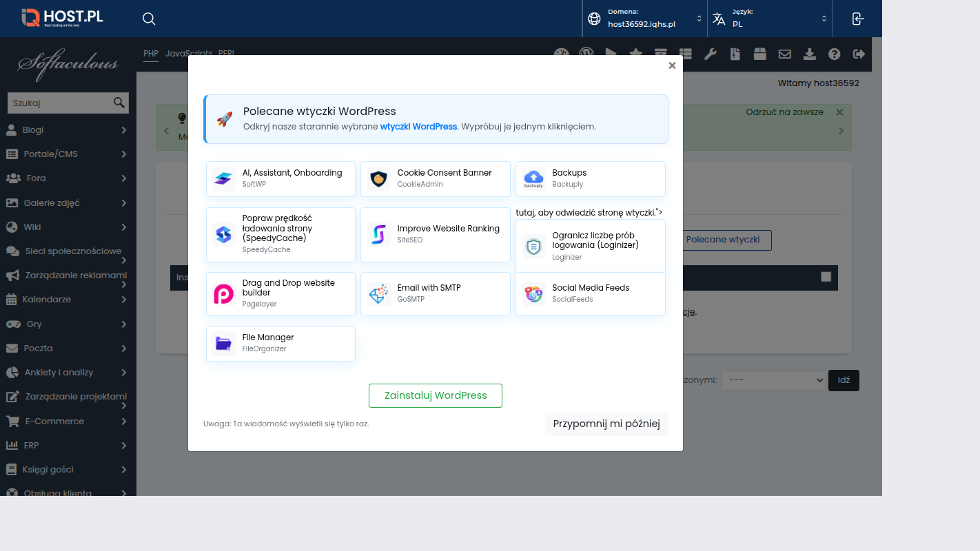Image resolution: width=980 pixels, height=551 pixels.
Task: Expand the Fora category chevron
Action: [x=124, y=178]
